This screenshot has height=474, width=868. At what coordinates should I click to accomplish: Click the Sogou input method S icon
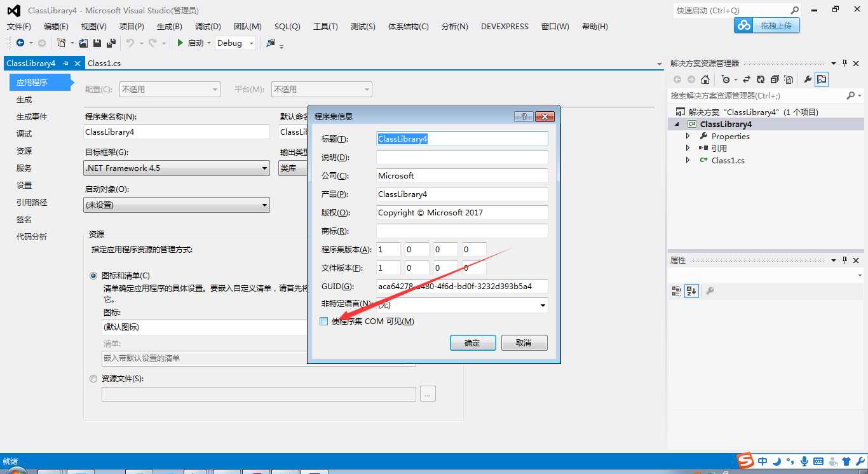tap(745, 461)
